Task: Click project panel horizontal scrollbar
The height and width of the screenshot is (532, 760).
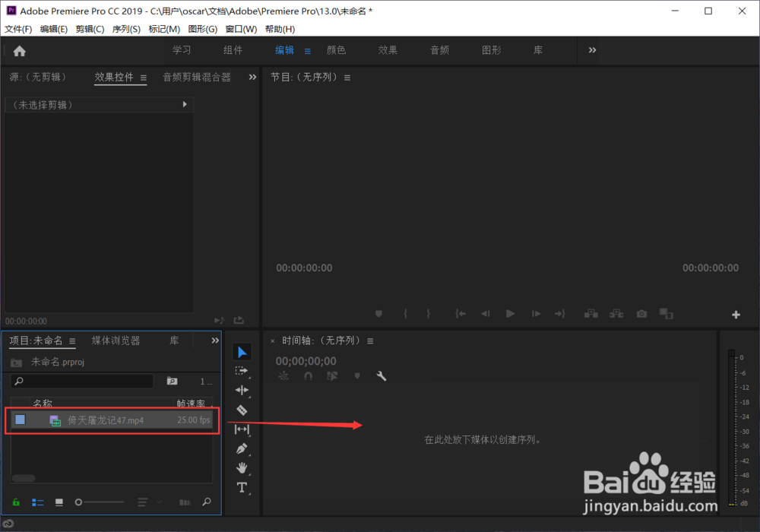Action: 24,478
